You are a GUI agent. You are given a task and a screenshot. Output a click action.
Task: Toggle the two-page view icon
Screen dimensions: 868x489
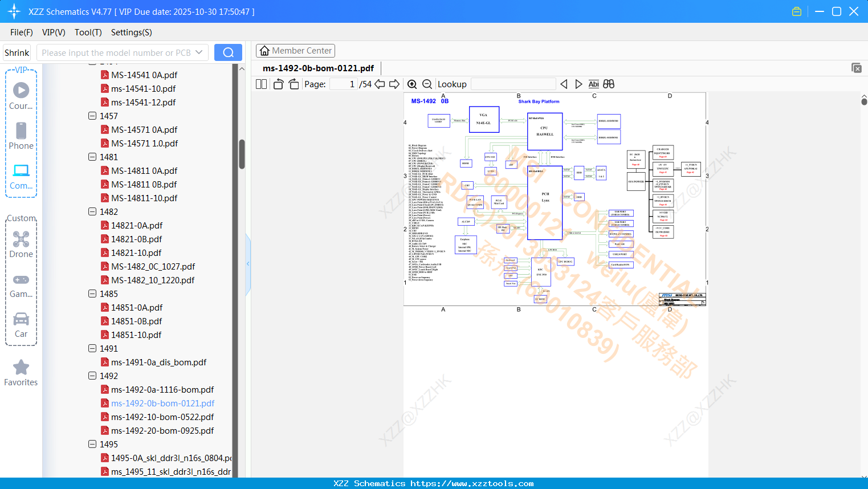[261, 84]
